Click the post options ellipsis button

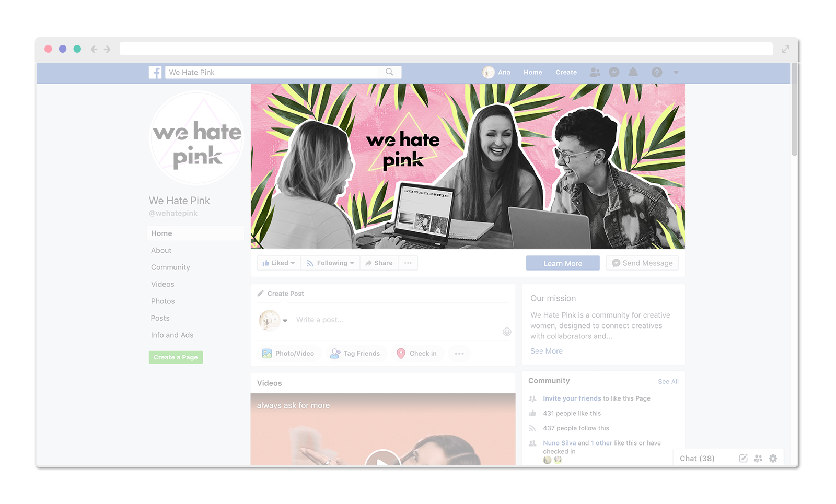(459, 354)
